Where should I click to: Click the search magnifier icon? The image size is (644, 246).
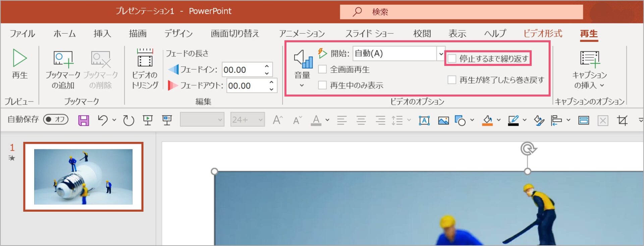(357, 12)
